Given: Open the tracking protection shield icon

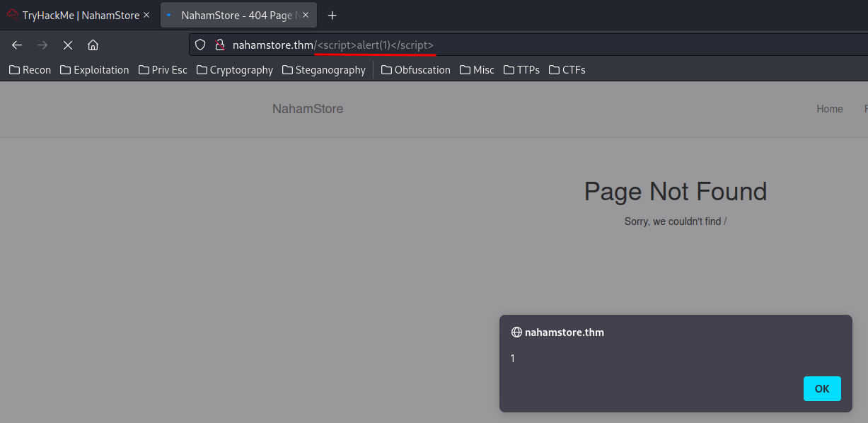Looking at the screenshot, I should coord(200,45).
